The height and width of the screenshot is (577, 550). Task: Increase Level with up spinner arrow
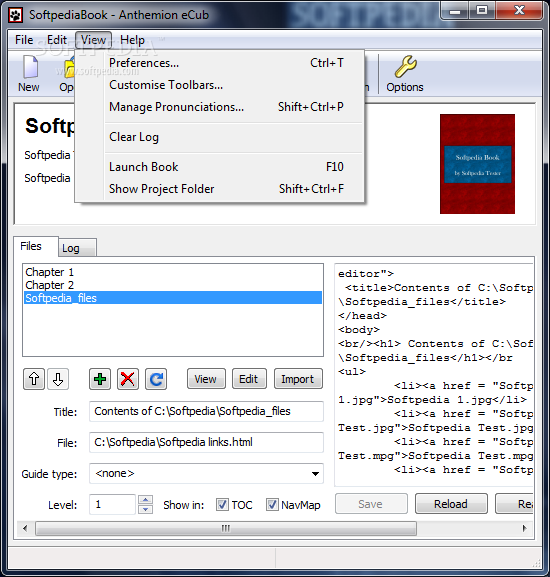146,500
